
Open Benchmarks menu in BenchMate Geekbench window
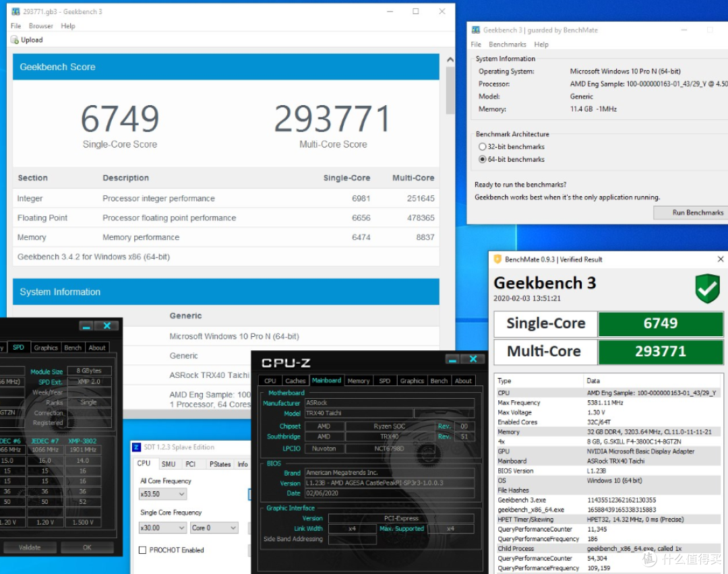point(508,44)
